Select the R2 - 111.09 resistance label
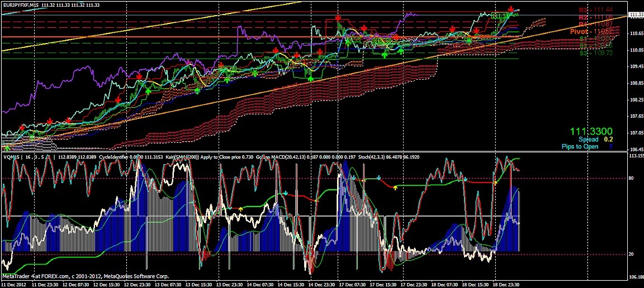 pos(595,17)
